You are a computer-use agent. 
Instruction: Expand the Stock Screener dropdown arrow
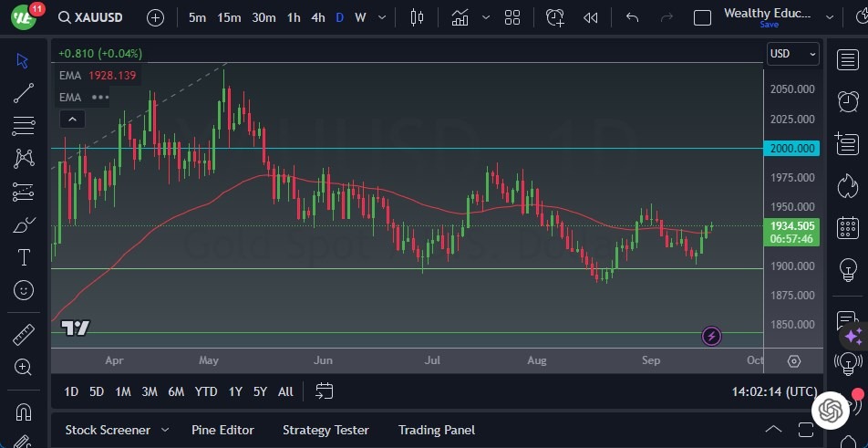click(x=165, y=430)
